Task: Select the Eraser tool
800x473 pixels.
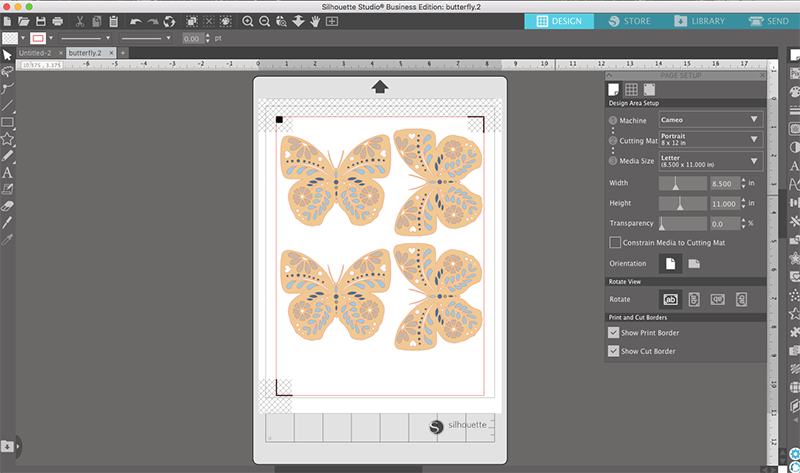Action: (x=8, y=205)
